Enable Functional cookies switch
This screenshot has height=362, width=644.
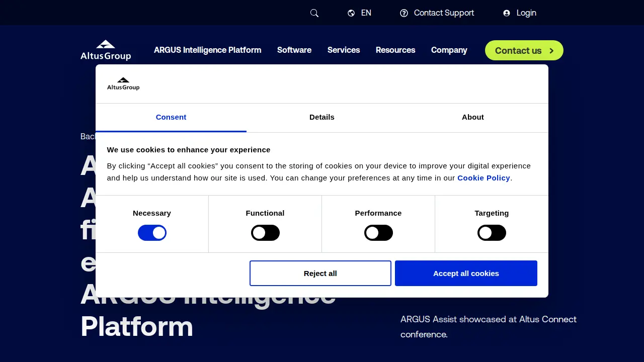(x=265, y=233)
